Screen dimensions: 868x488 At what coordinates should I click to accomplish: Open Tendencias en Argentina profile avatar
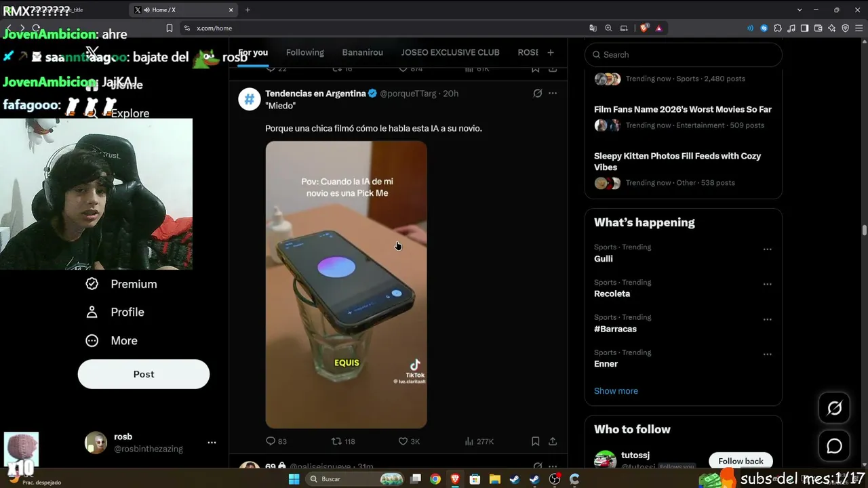pyautogui.click(x=250, y=99)
